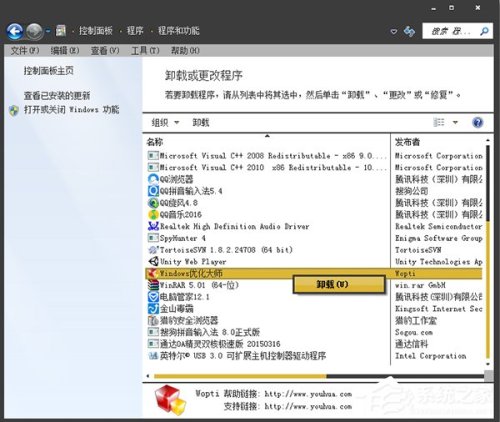
Task: Click publisher Enigma Software Group cell
Action: tap(439, 238)
